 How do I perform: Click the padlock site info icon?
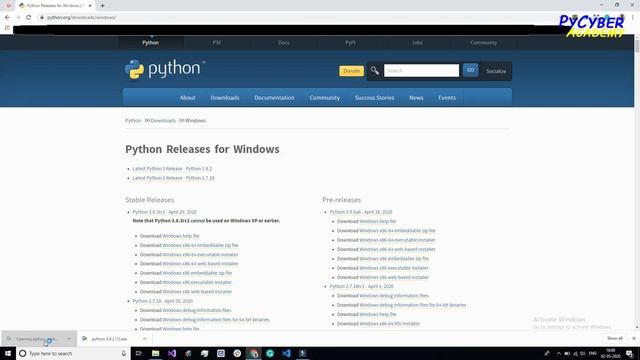coord(42,18)
